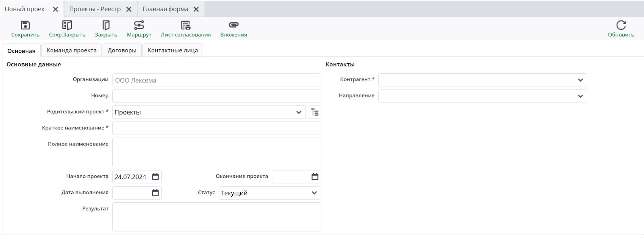This screenshot has width=644, height=235.
Task: Open calendar for Дата выполнения field
Action: 155,193
